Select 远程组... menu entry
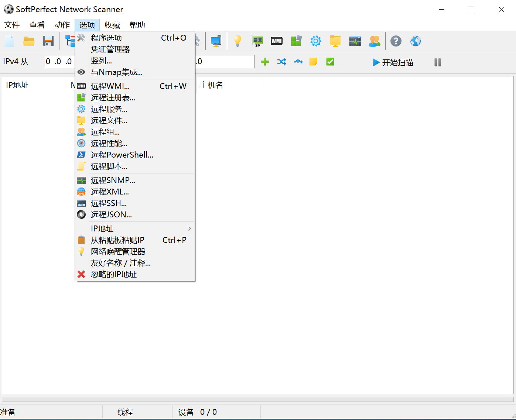 pyautogui.click(x=135, y=132)
